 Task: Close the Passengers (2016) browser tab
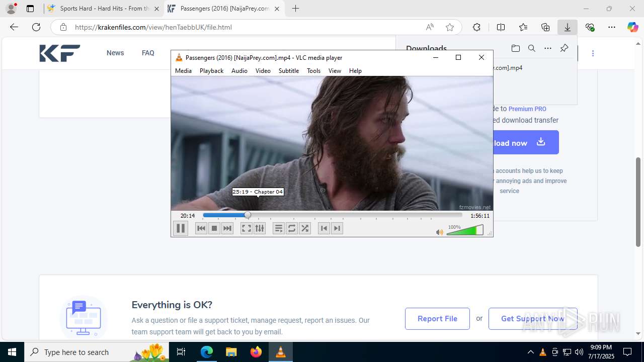(x=277, y=9)
